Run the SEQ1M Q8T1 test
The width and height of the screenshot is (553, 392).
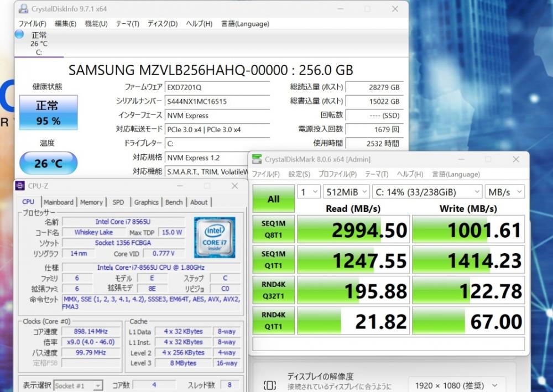click(x=273, y=229)
